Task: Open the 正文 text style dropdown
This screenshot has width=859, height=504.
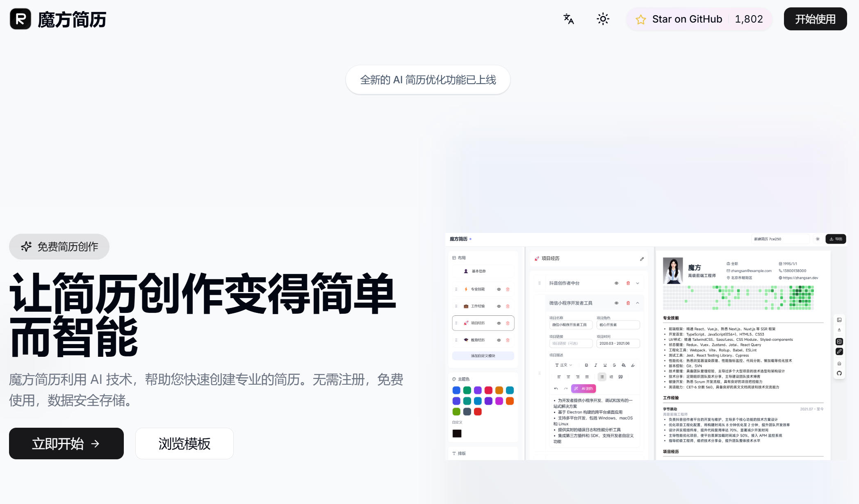Action: [564, 365]
